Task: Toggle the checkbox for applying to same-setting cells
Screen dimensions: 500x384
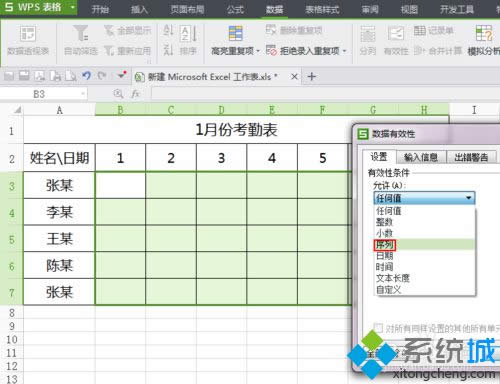Action: point(378,328)
